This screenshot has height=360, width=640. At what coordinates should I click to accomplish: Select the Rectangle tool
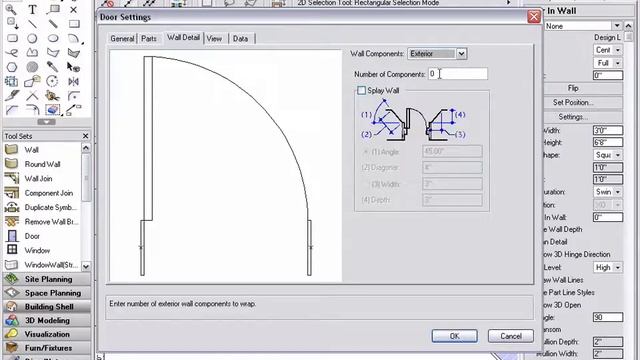74,24
